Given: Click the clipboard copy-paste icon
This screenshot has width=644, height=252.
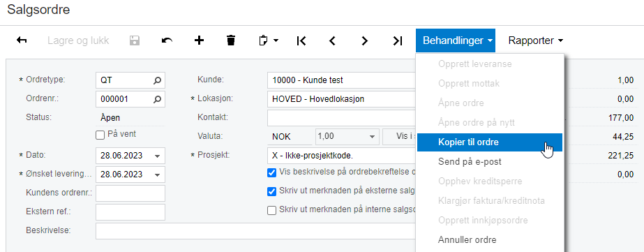Looking at the screenshot, I should pos(263,40).
